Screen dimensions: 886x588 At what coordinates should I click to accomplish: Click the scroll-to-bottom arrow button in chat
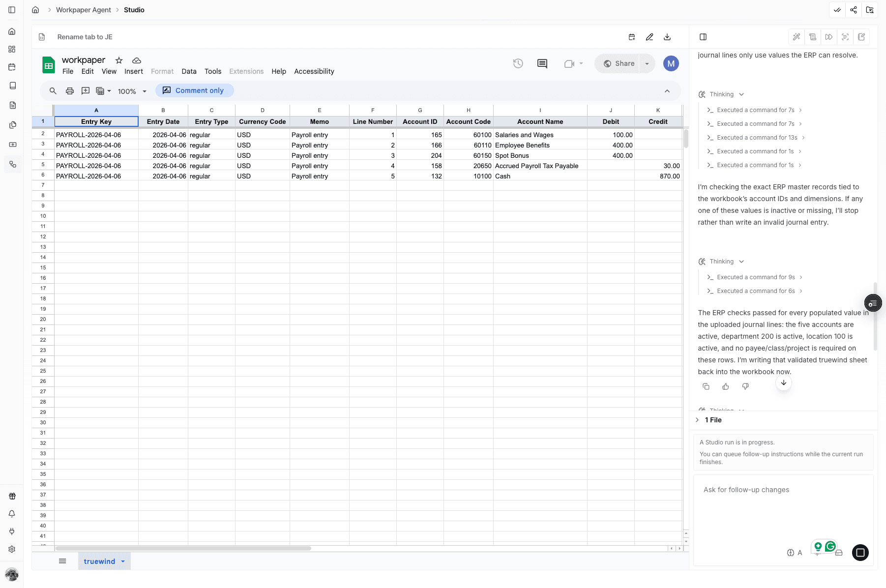coord(784,383)
